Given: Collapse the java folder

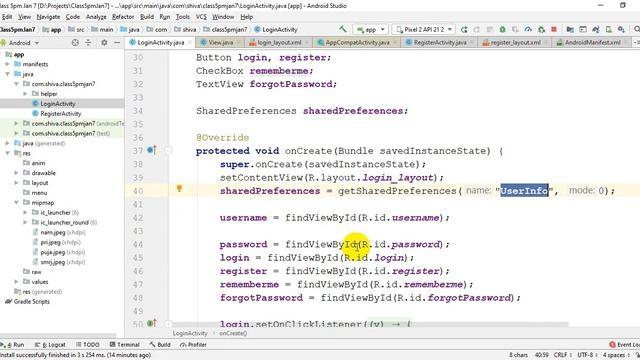Looking at the screenshot, I should (x=8, y=74).
